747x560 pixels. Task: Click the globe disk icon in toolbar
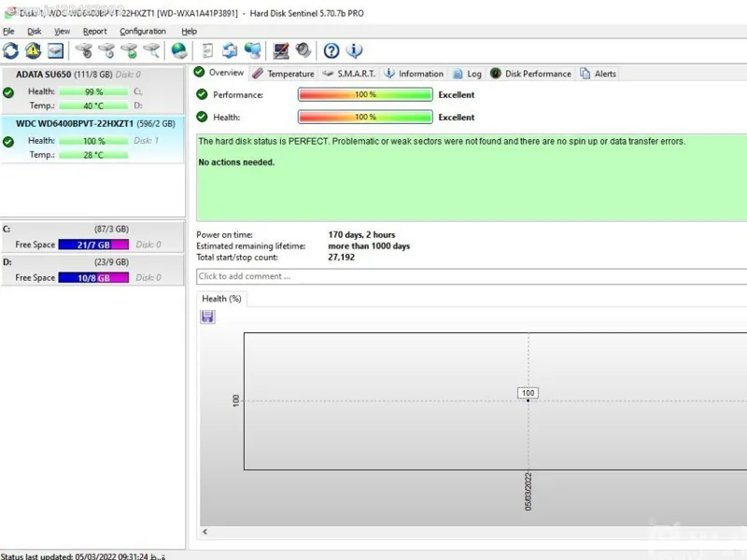tap(179, 50)
